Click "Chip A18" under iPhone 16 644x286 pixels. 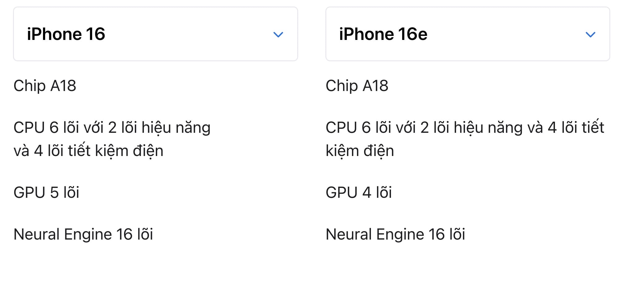coord(45,86)
